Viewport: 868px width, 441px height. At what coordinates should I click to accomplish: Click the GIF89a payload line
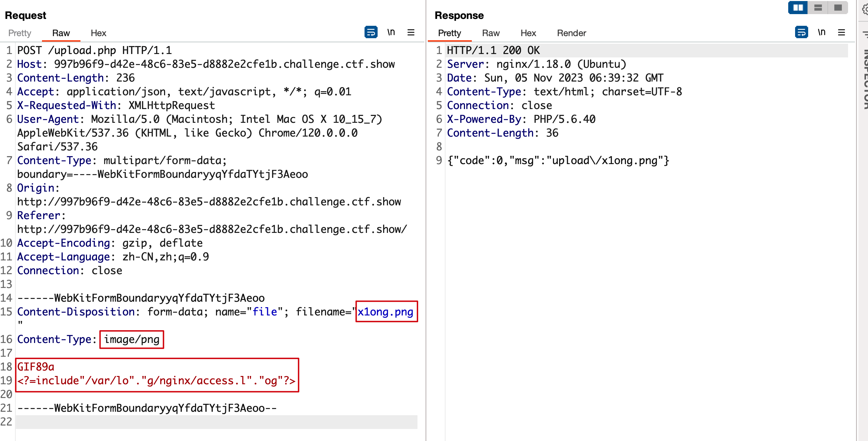coord(36,367)
